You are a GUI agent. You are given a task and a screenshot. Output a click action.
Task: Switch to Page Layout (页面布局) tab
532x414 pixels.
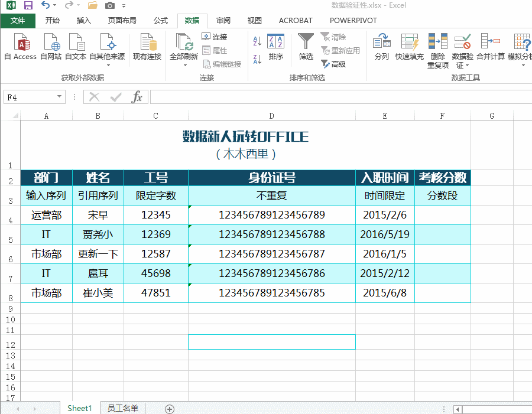coord(122,20)
